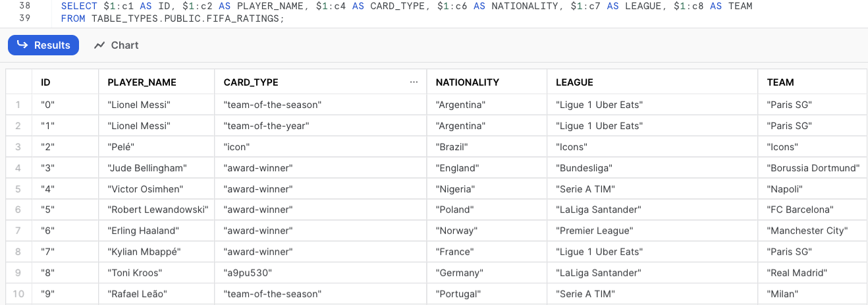Click the "Premier League" league cell
Screen dimensions: 868x305
point(653,231)
